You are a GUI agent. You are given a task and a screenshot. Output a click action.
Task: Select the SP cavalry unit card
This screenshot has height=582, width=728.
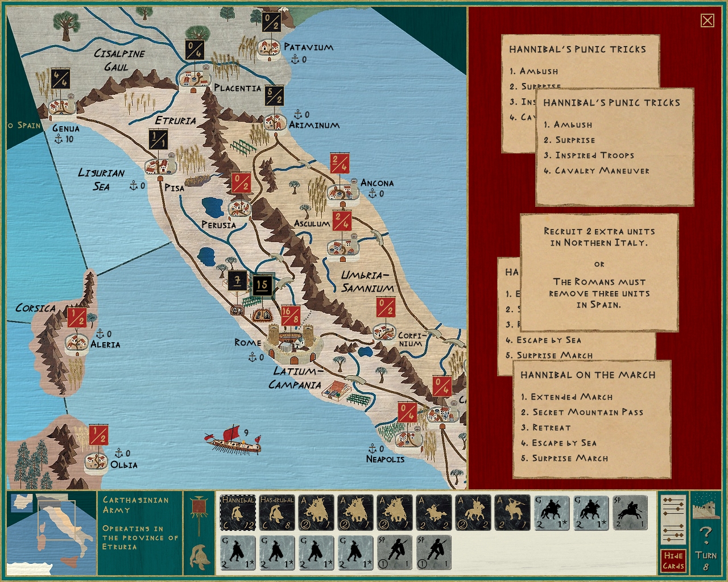(x=630, y=513)
